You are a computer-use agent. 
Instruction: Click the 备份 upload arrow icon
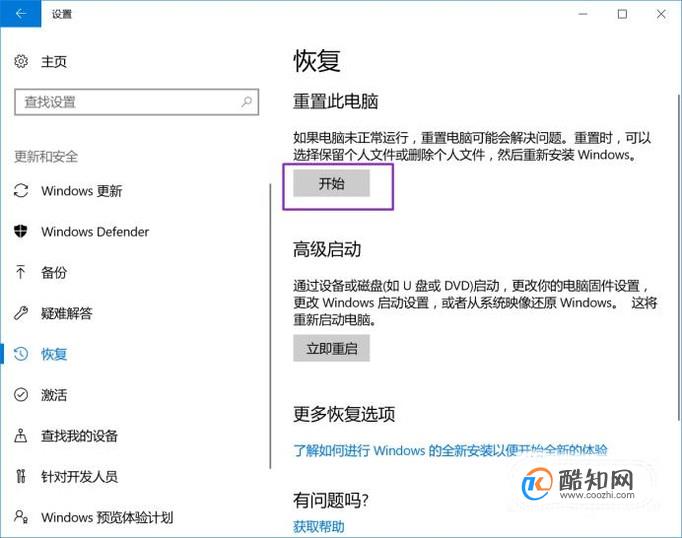pos(20,272)
